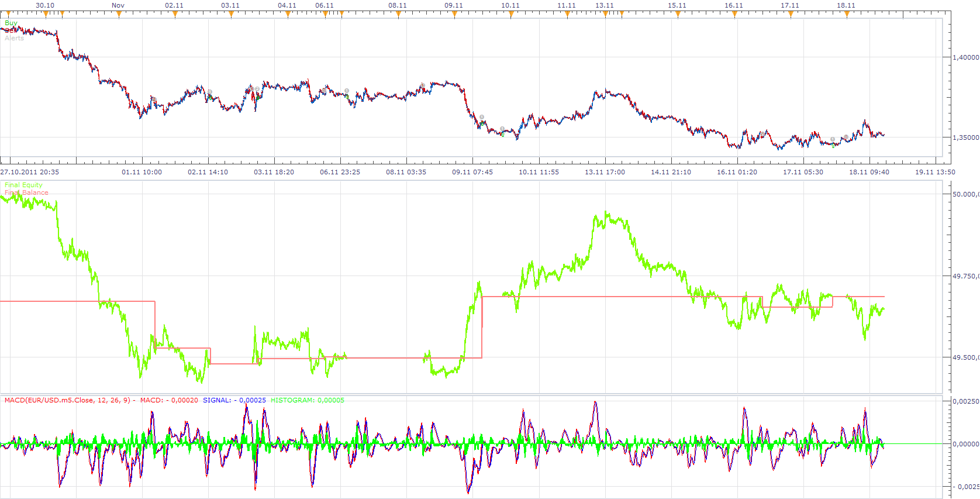Click the 06.11 23:25 time label
Viewport: 980px width, 499px height.
point(340,172)
